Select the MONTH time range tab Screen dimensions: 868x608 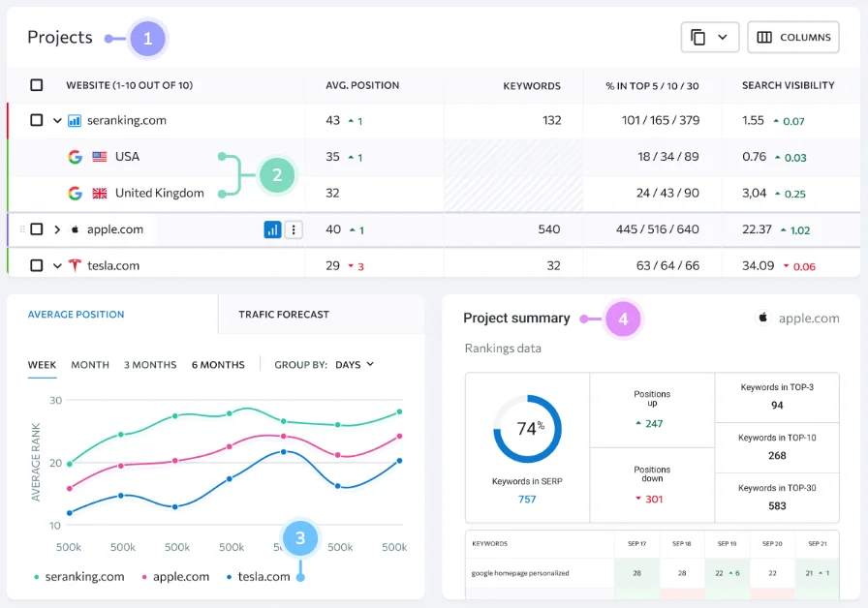click(x=90, y=365)
